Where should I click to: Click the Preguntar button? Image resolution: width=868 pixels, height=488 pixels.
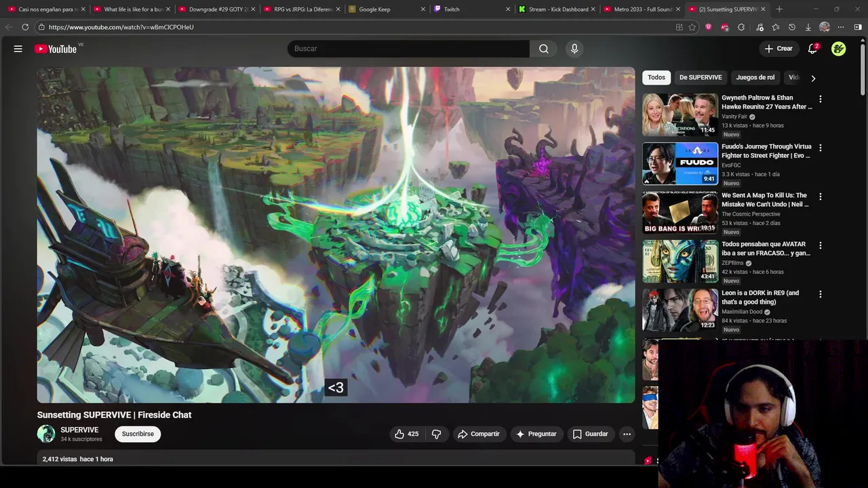tap(536, 434)
